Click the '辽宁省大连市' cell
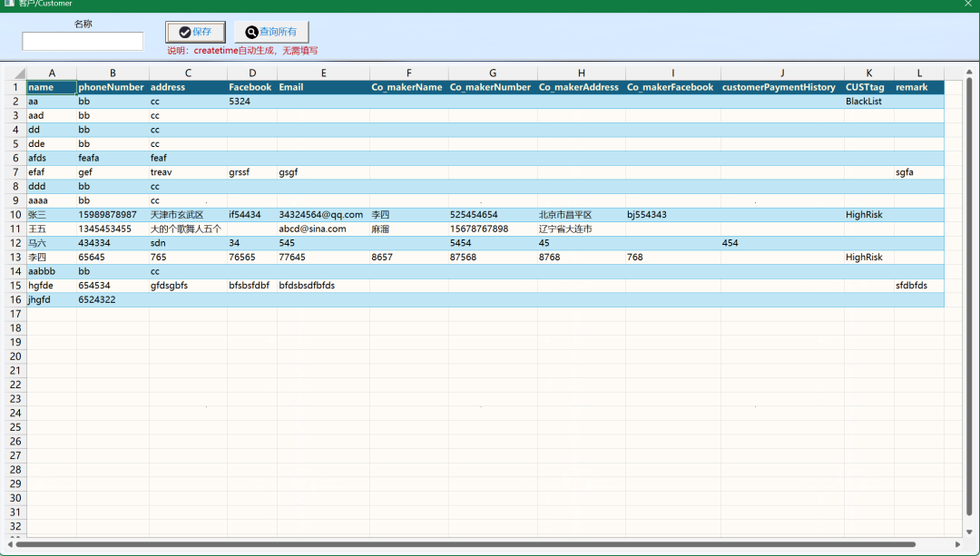 (582, 229)
